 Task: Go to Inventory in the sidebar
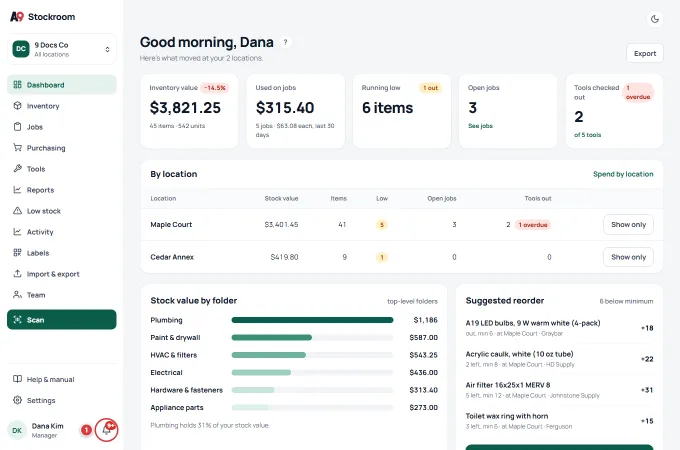tap(62, 106)
